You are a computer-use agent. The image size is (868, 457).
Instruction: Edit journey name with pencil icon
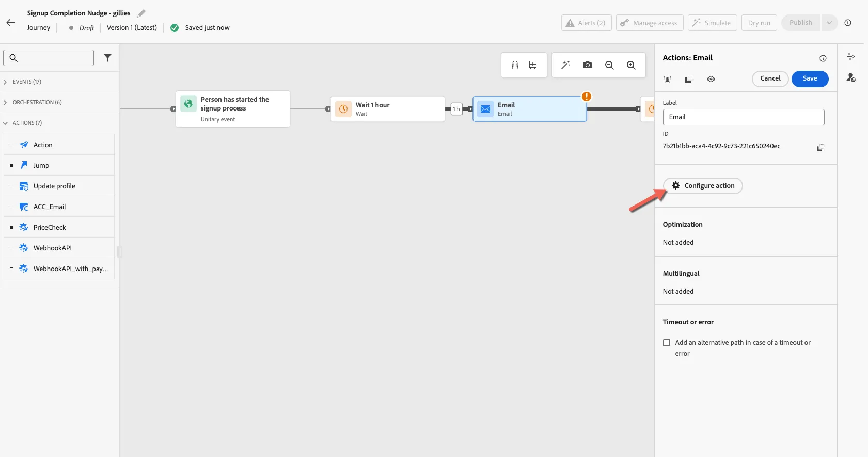[141, 13]
